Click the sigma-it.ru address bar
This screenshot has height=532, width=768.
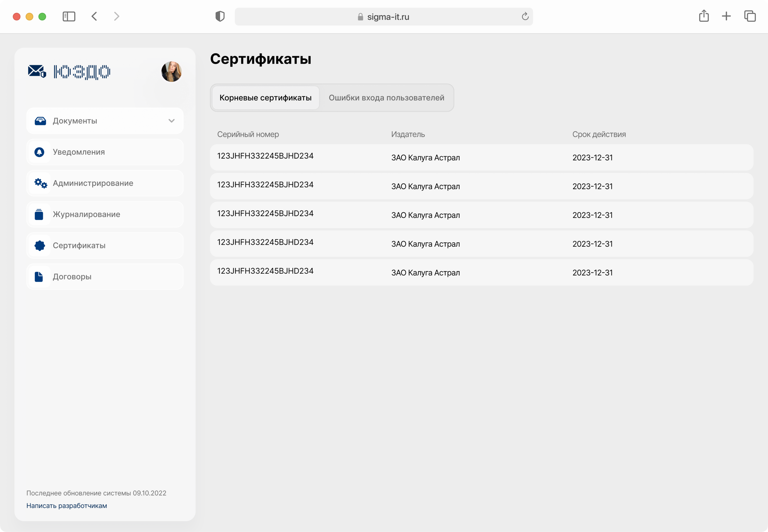tap(384, 17)
